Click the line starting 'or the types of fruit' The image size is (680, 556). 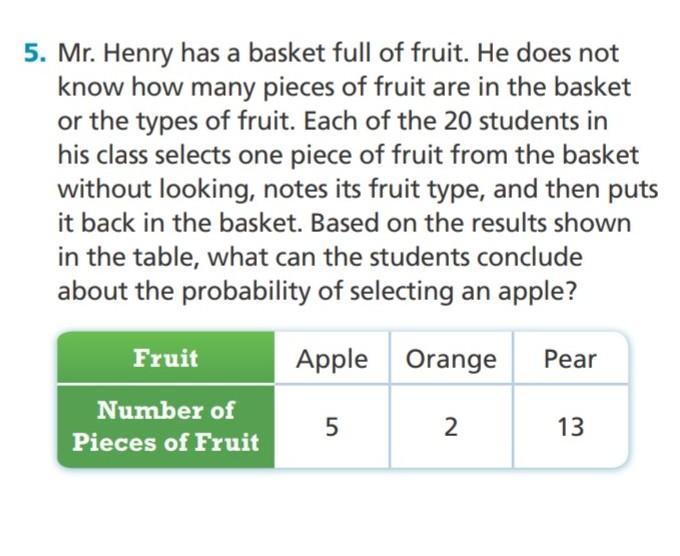pyautogui.click(x=332, y=122)
